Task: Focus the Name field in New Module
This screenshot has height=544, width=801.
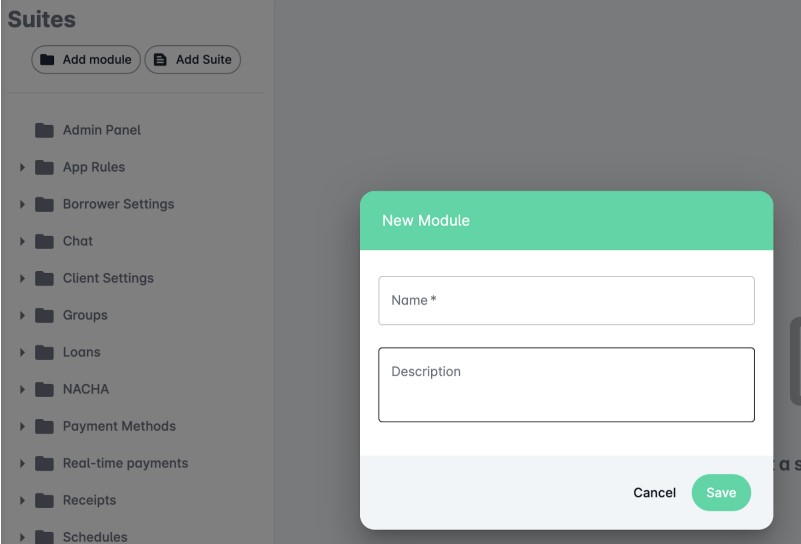Action: pos(566,300)
